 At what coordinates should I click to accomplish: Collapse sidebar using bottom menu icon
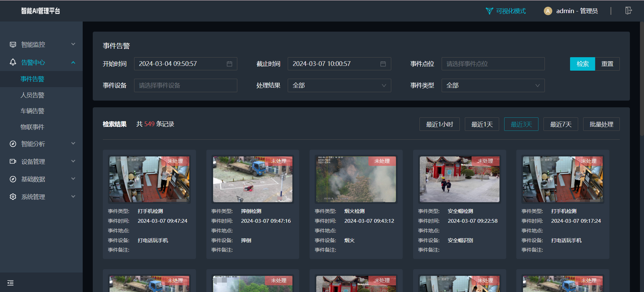click(10, 283)
